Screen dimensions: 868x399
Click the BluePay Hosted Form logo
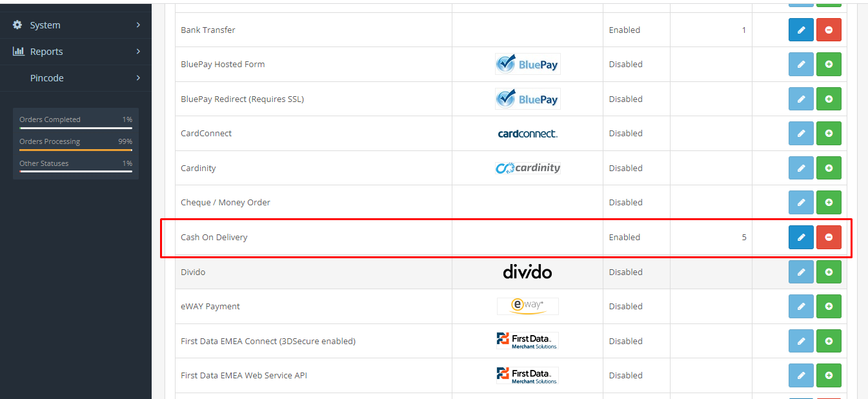pos(527,64)
